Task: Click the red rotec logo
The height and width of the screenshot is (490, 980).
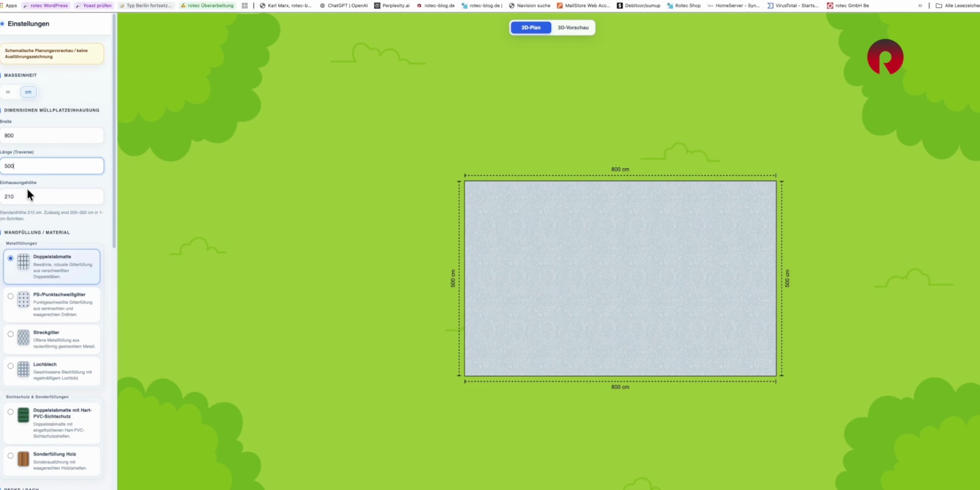Action: [885, 57]
